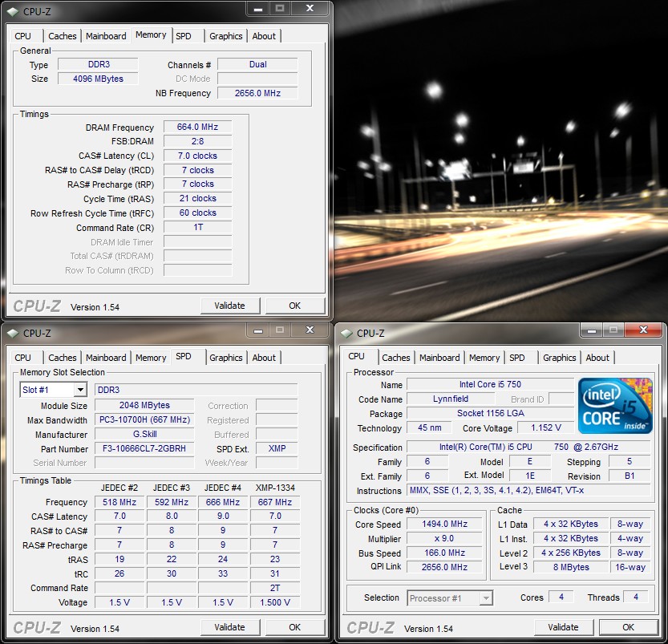
Task: Close the SPD CPU-Z window
Action: [x=310, y=330]
